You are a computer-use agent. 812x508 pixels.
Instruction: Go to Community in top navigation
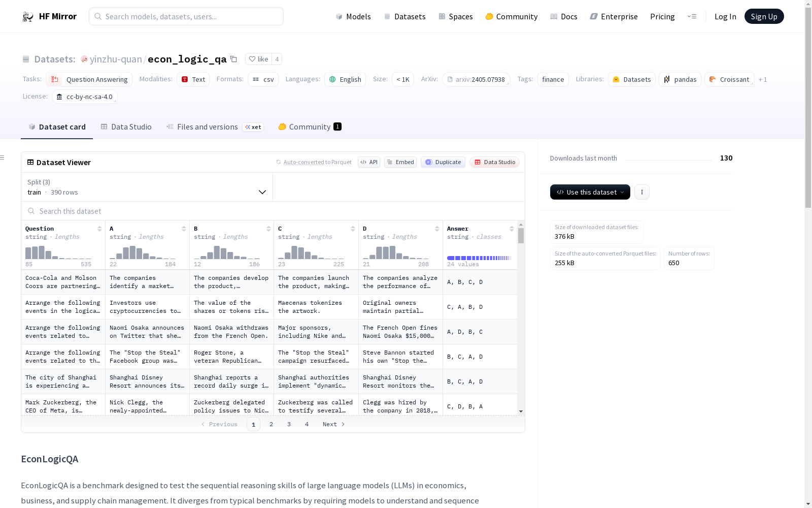(x=511, y=16)
